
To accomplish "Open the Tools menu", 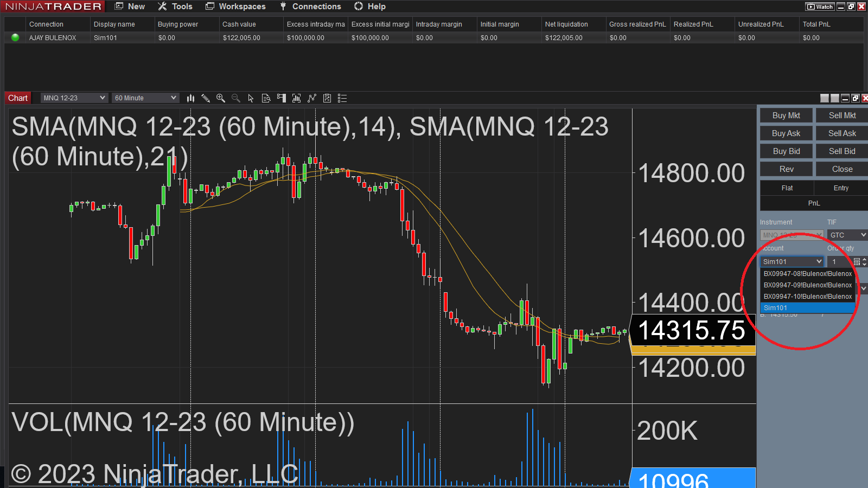I will click(175, 7).
